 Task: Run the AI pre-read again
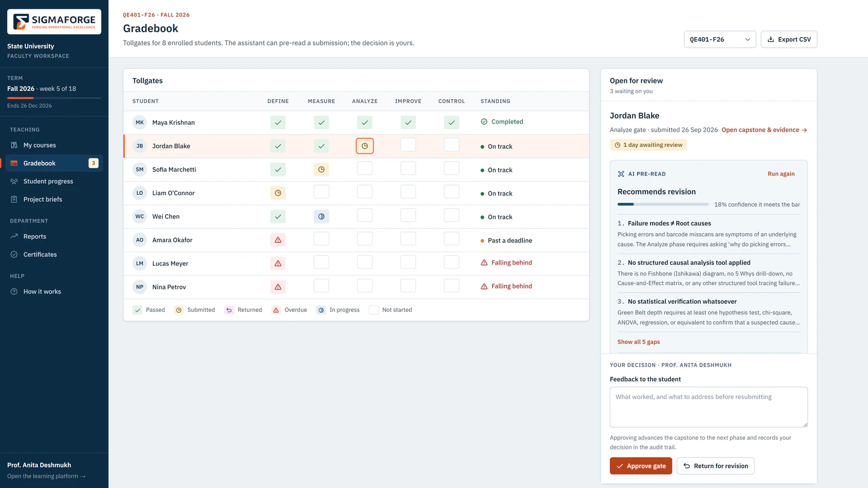tap(781, 174)
